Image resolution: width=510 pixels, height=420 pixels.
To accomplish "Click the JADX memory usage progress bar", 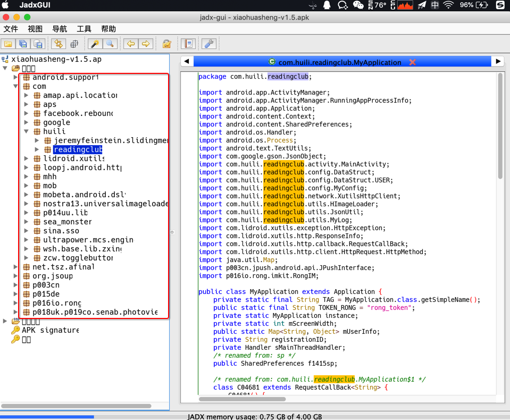I will point(255,417).
